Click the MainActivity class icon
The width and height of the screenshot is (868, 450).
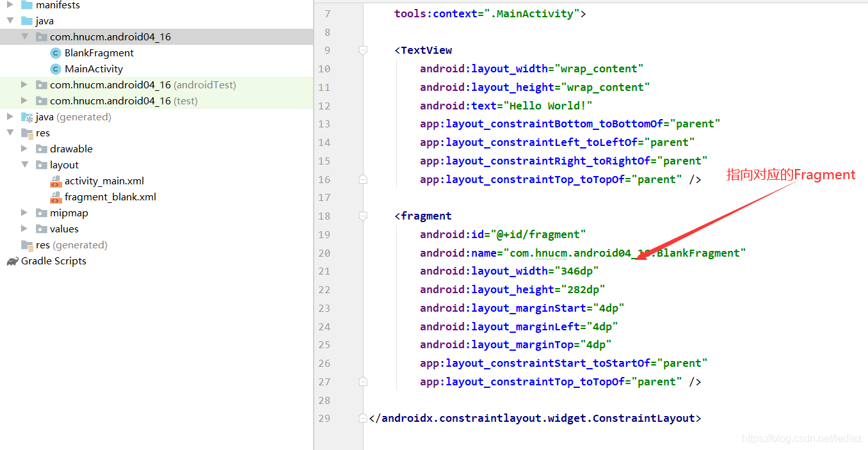(56, 69)
